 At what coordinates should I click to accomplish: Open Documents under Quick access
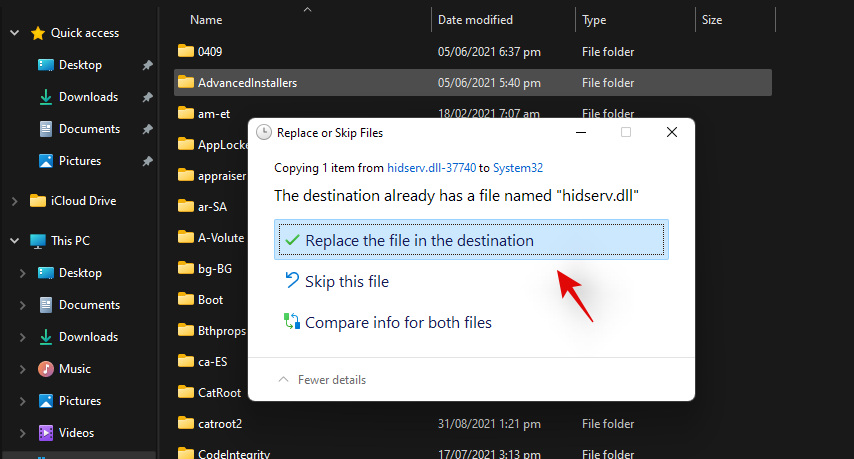point(89,129)
